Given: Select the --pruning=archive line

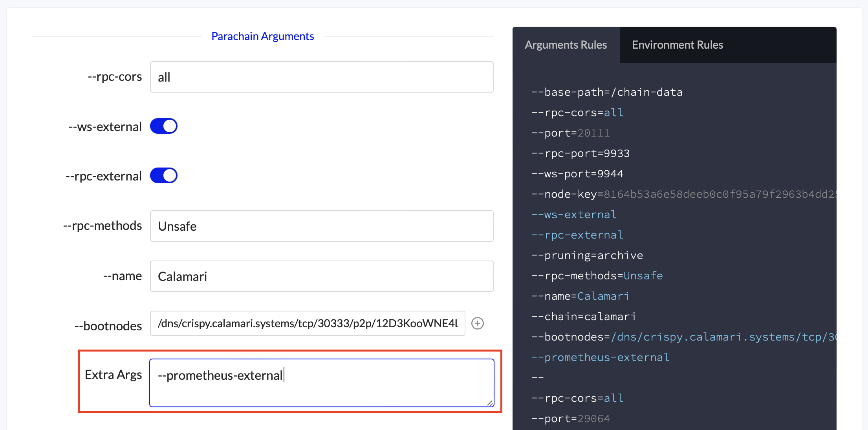Looking at the screenshot, I should (587, 255).
